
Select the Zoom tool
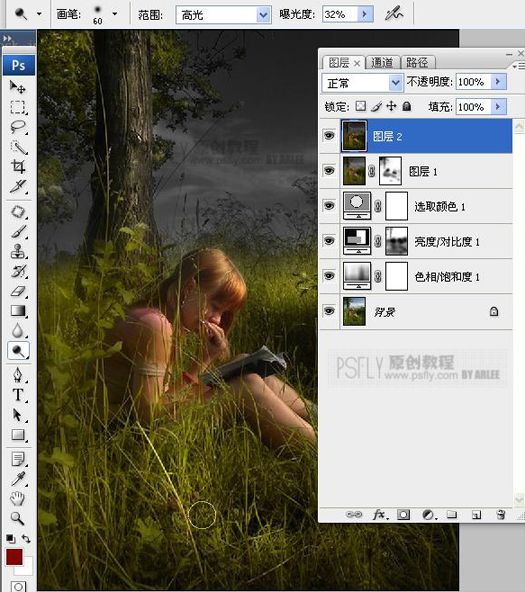point(18,519)
